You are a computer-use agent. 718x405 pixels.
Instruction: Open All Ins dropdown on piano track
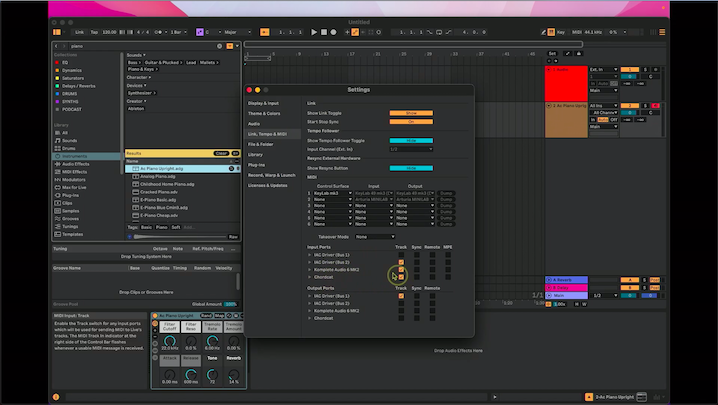pos(604,106)
